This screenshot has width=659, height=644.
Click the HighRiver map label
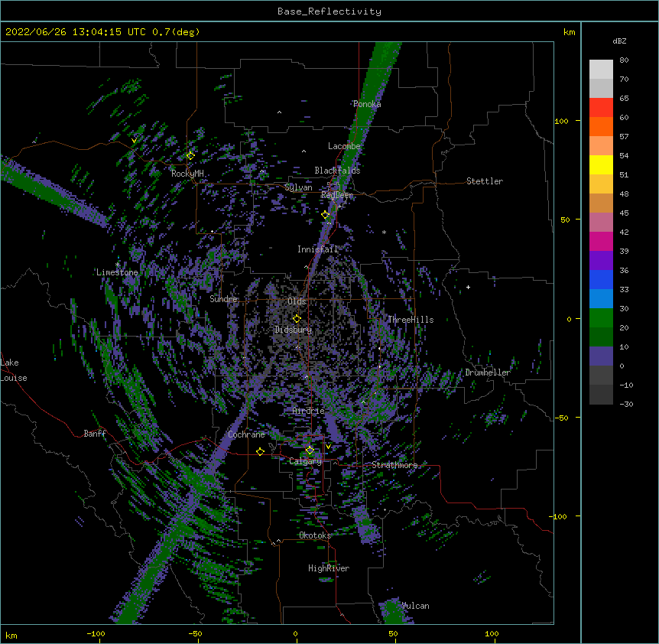coord(329,568)
